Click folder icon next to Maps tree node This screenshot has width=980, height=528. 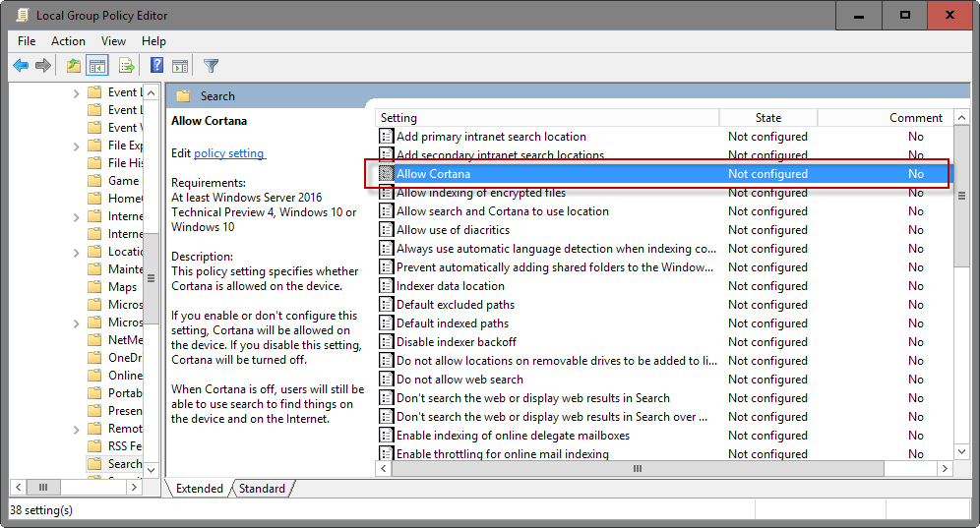click(94, 286)
